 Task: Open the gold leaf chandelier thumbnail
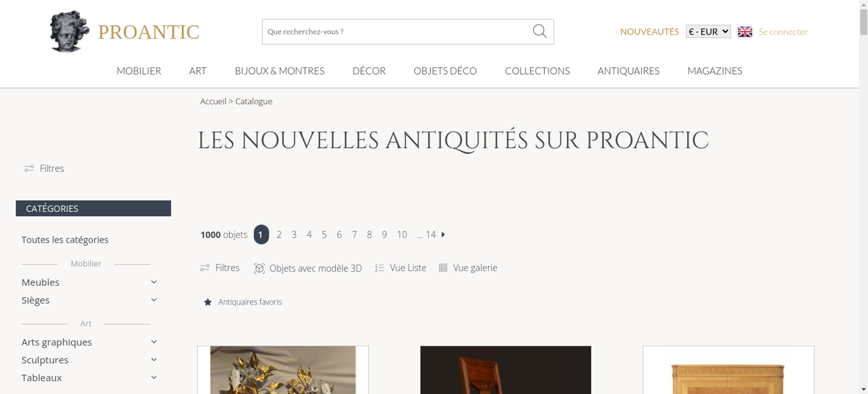pyautogui.click(x=283, y=370)
